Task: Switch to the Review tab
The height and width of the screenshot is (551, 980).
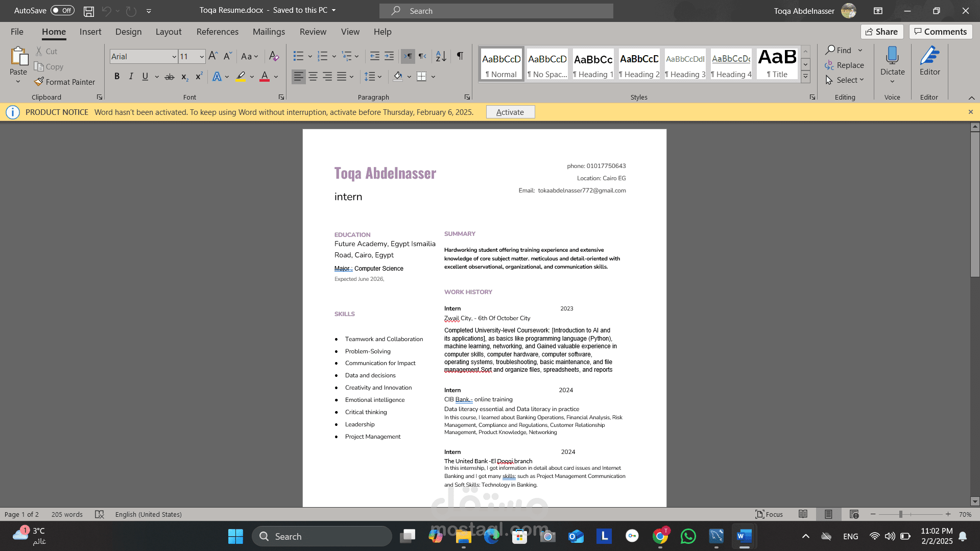Action: click(313, 32)
